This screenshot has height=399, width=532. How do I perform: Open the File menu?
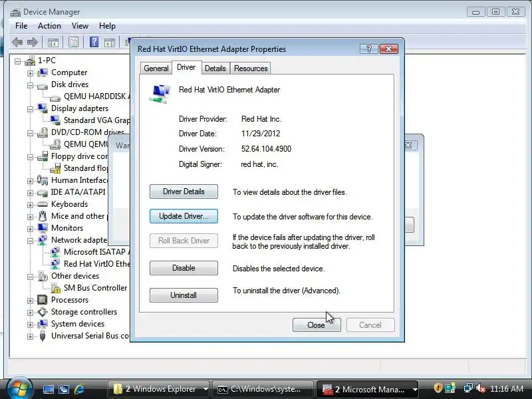(21, 26)
